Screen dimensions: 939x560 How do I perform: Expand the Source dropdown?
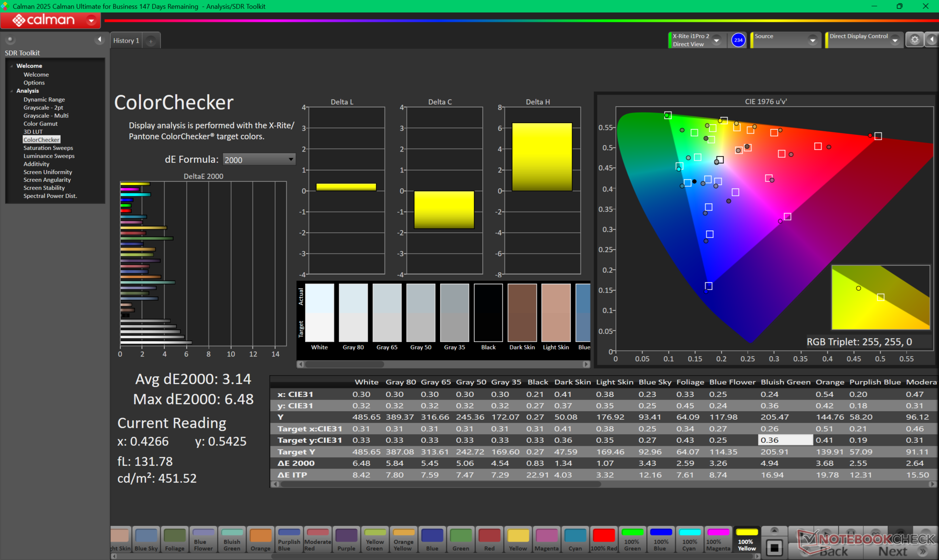tap(812, 41)
